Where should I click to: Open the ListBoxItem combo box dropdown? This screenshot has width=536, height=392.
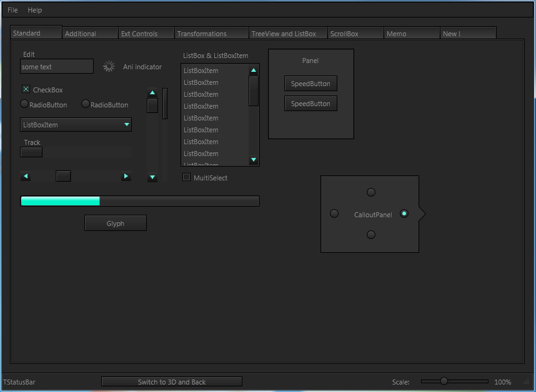point(76,125)
